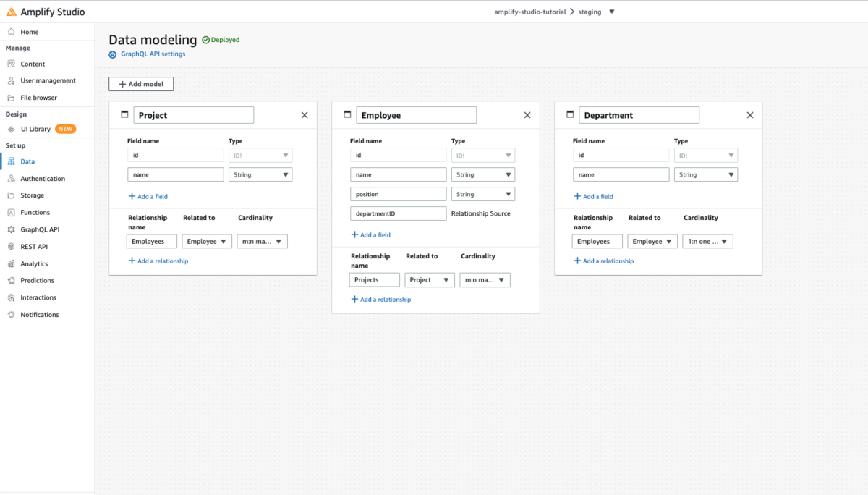This screenshot has height=495, width=868.
Task: Click the Notifications icon
Action: point(11,315)
